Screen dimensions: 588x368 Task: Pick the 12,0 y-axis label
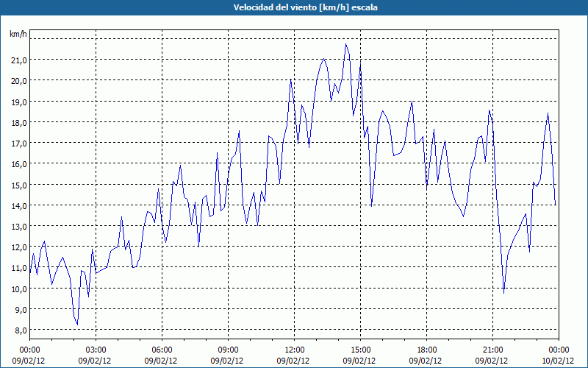18,247
